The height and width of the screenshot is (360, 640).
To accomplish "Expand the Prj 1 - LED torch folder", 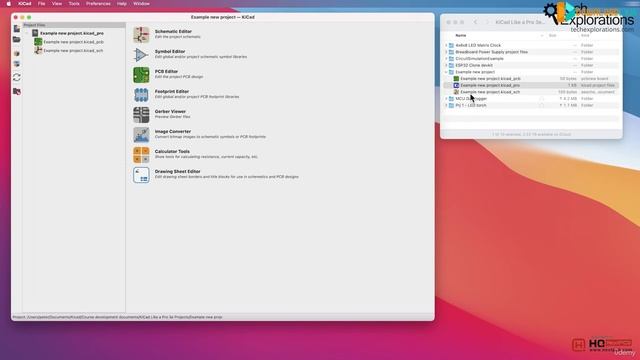I will point(446,105).
